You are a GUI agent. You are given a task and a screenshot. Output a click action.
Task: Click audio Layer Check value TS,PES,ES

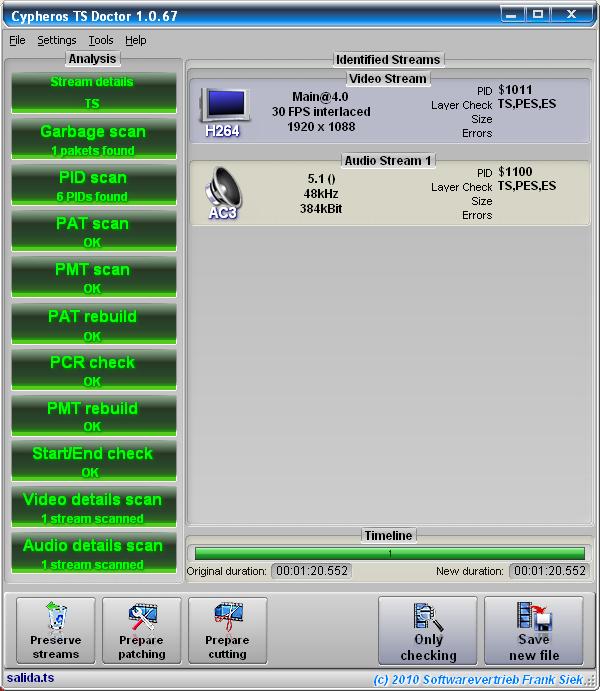[527, 186]
